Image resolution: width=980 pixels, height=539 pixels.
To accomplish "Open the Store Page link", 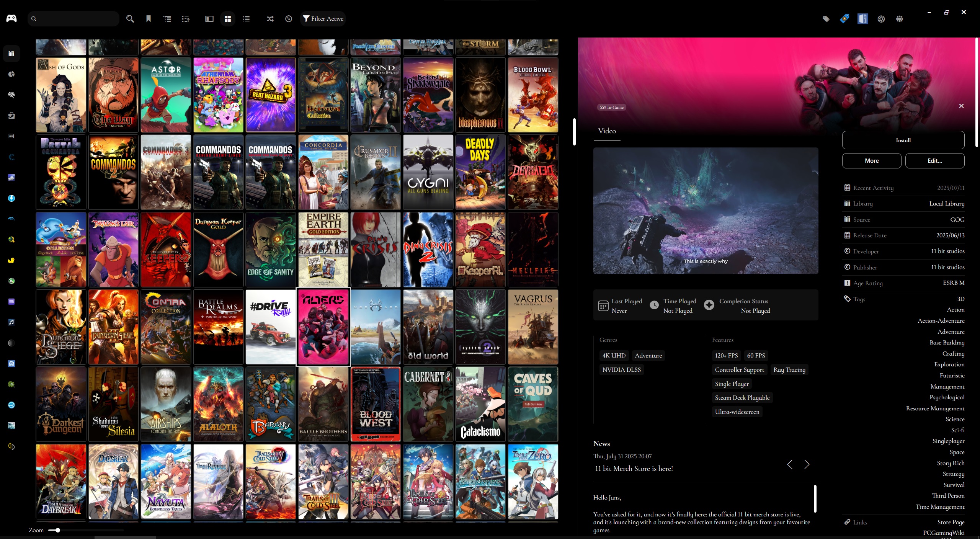I will point(951,522).
